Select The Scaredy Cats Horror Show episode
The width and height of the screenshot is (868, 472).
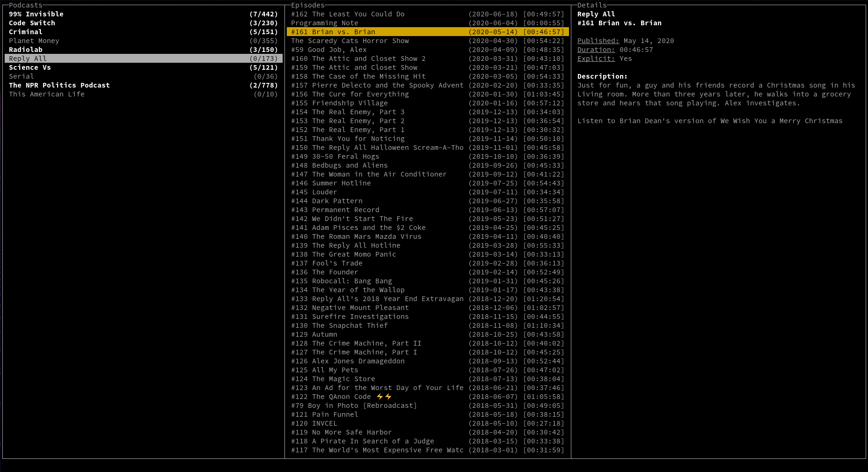428,41
